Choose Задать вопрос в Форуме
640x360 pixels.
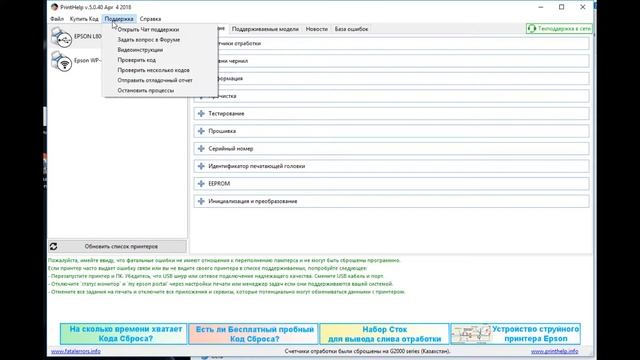pos(149,40)
